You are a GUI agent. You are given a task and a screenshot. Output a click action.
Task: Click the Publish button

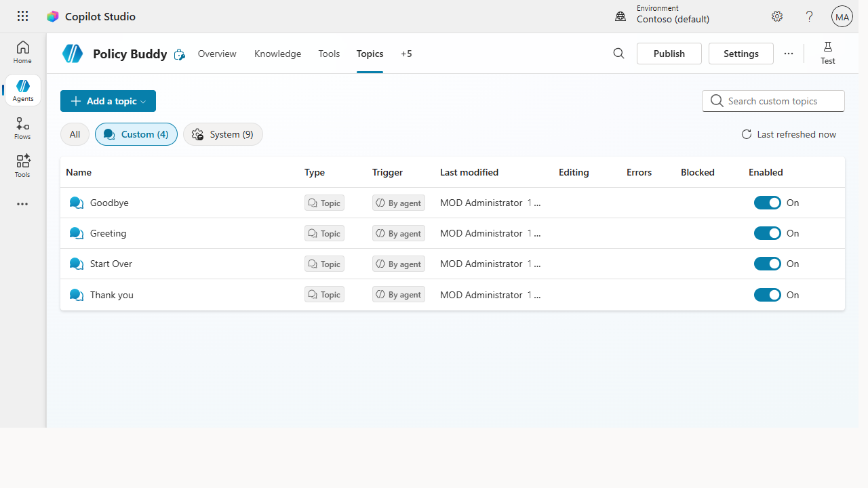(x=669, y=54)
